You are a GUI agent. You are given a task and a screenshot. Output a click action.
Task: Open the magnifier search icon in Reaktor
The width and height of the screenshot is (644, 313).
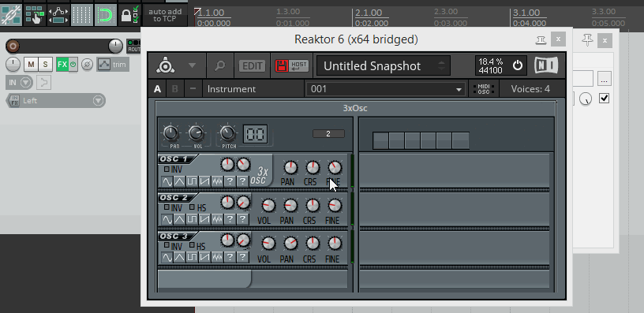[220, 65]
